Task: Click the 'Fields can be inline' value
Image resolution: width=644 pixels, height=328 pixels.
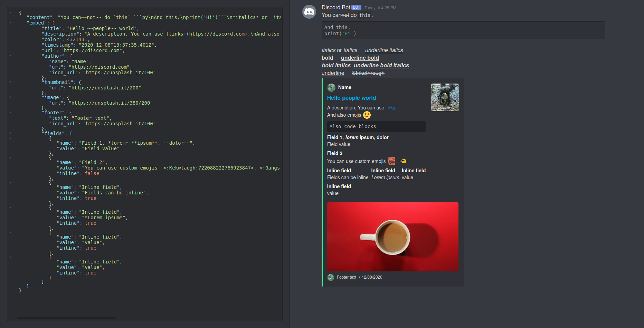Action: point(348,177)
